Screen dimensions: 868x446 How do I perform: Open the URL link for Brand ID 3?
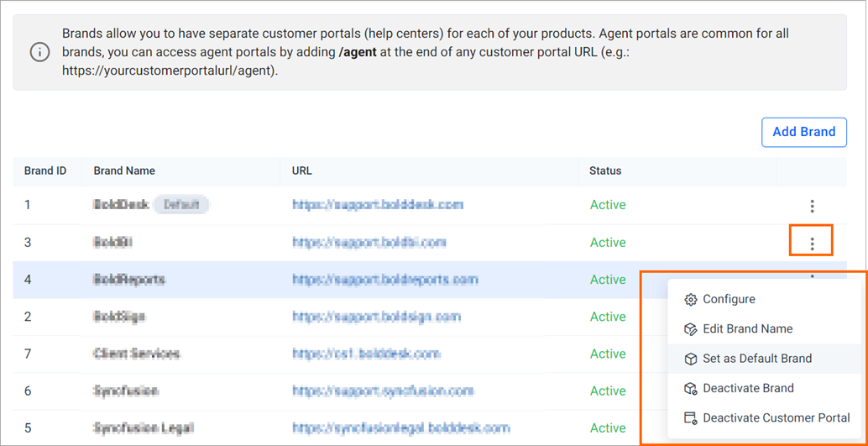369,243
